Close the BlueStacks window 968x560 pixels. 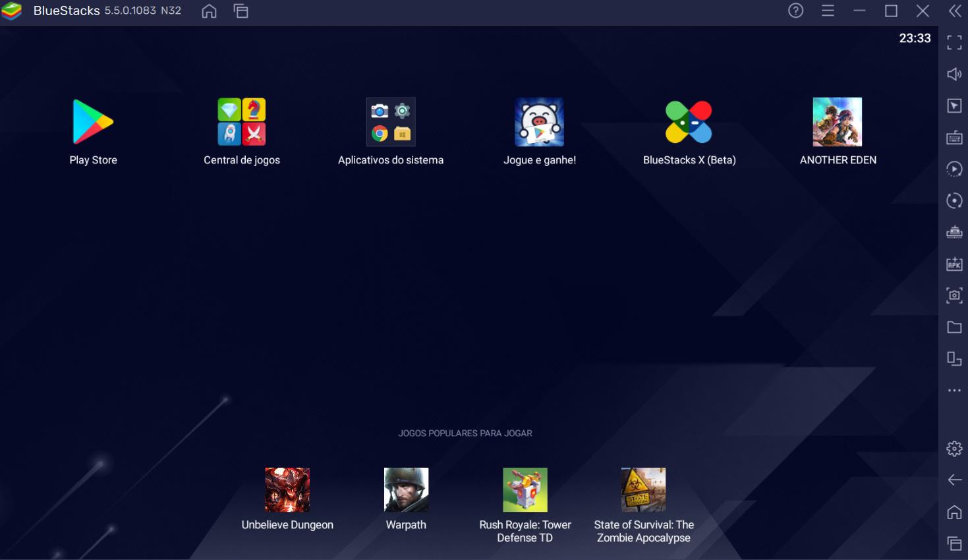click(x=923, y=11)
